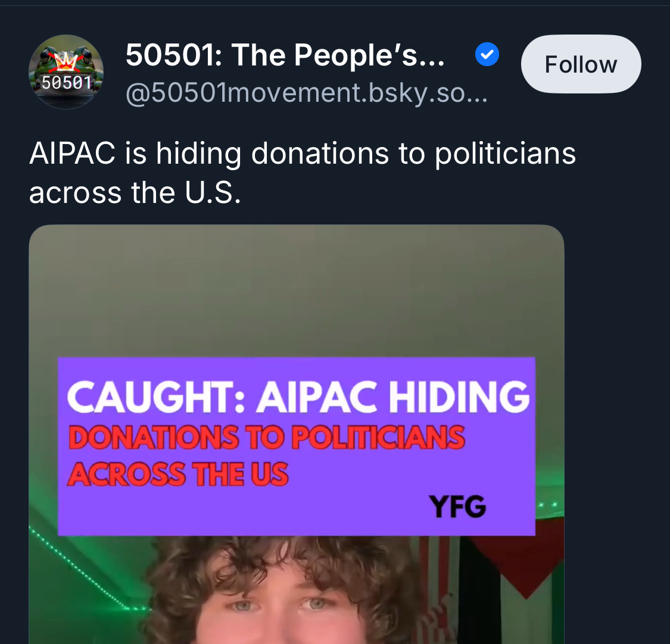Follow the 50501 movement account
The width and height of the screenshot is (670, 644).
coord(581,64)
